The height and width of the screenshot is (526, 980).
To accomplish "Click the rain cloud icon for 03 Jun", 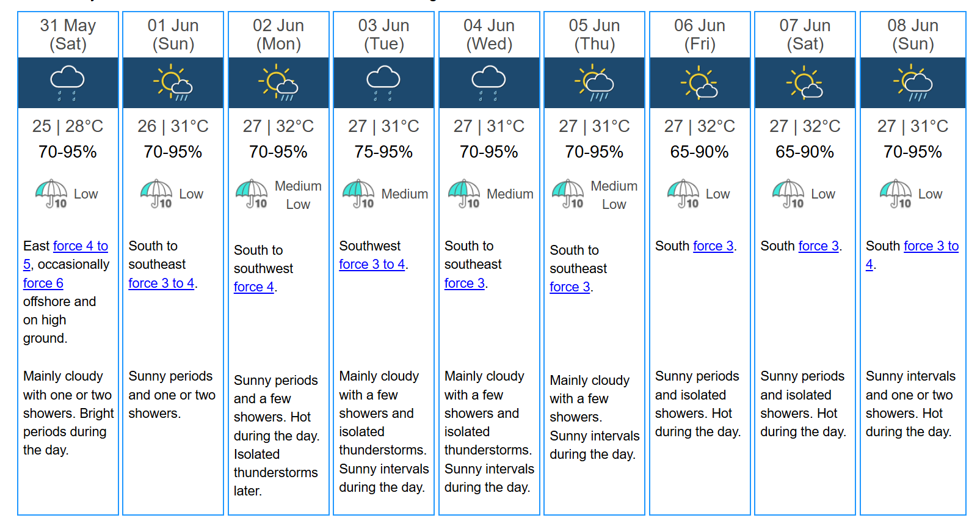I will [383, 84].
